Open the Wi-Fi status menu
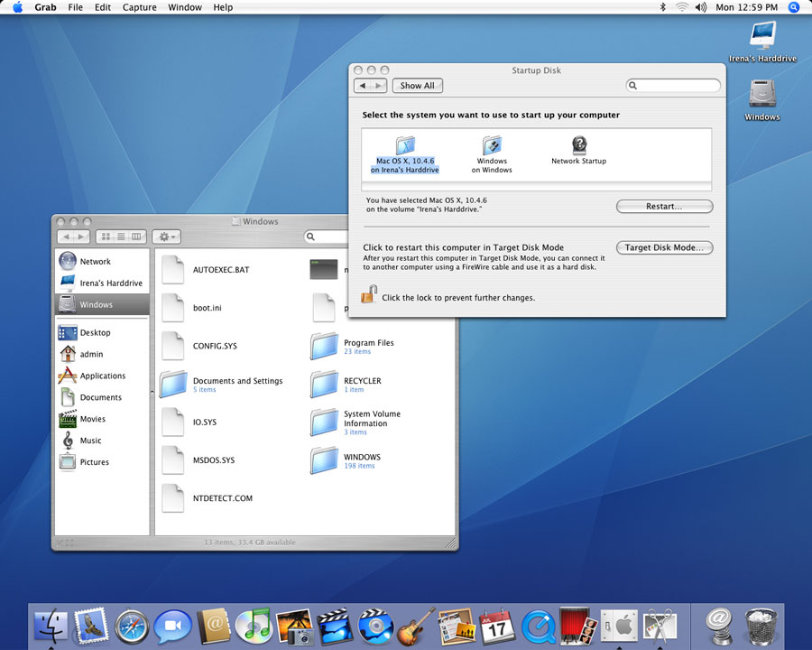 click(x=681, y=7)
